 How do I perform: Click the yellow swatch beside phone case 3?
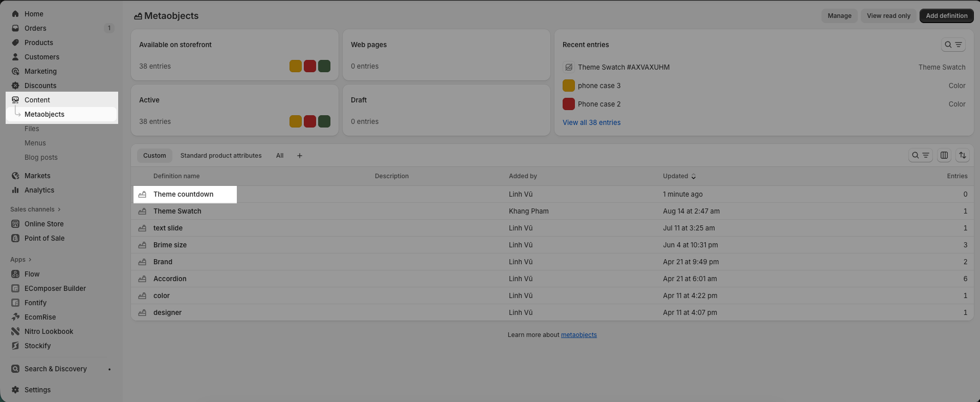pyautogui.click(x=568, y=86)
